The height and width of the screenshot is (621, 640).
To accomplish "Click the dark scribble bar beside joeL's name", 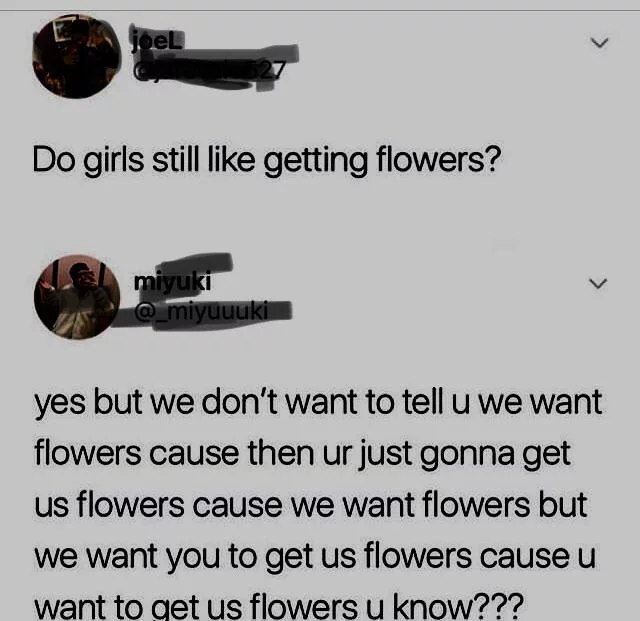I will [x=241, y=52].
